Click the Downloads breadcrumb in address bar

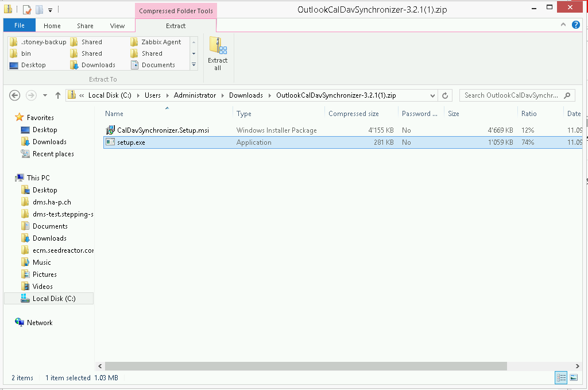tap(246, 95)
